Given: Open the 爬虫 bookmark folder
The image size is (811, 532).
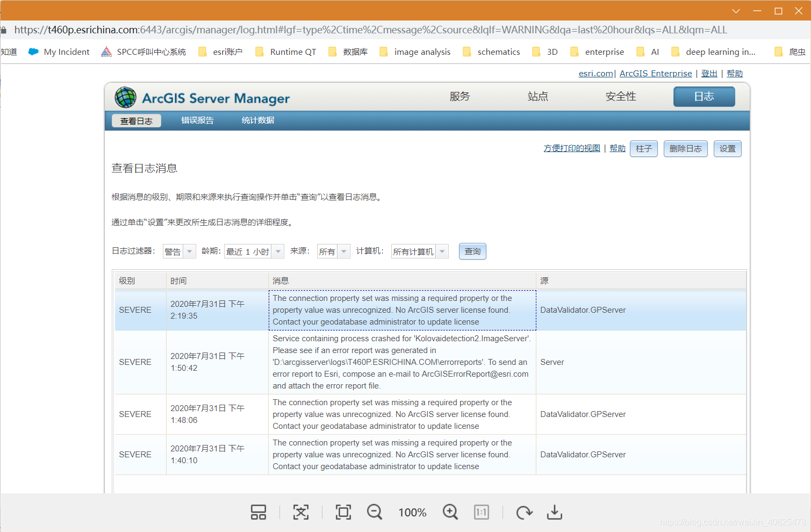Looking at the screenshot, I should click(x=790, y=52).
